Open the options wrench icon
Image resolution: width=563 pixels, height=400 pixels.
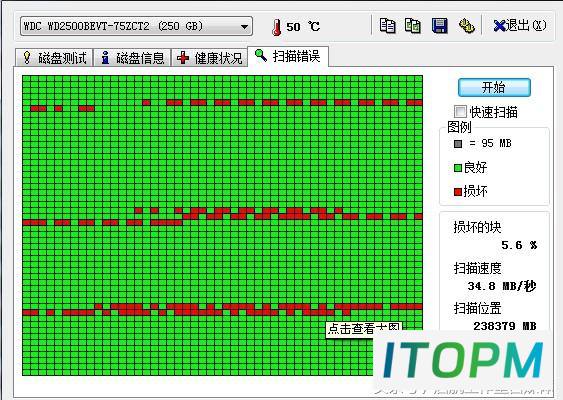(466, 25)
